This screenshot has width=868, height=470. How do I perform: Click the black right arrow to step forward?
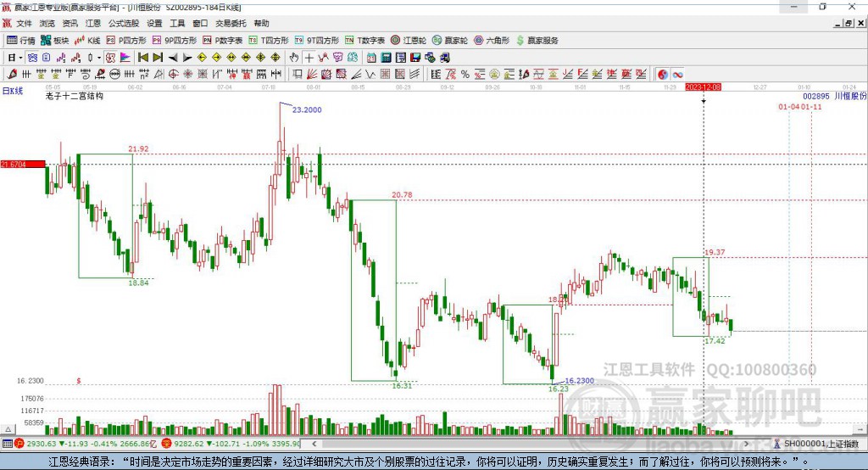[x=187, y=58]
